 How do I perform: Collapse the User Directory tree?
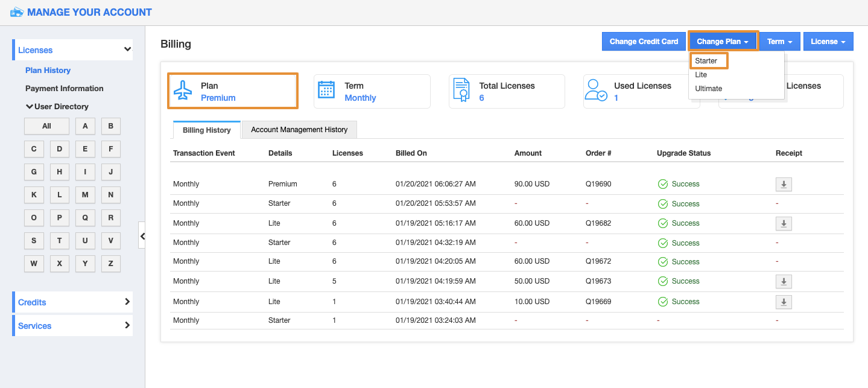(x=29, y=107)
